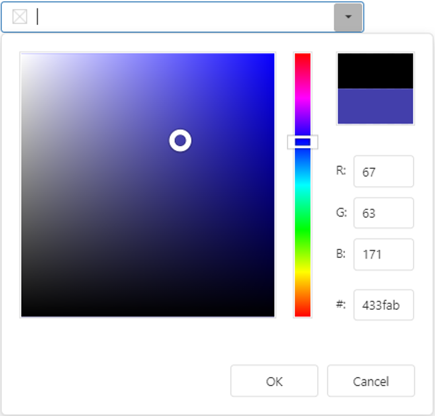Click the hex field showing 433fab
This screenshot has height=416, width=435.
(384, 305)
